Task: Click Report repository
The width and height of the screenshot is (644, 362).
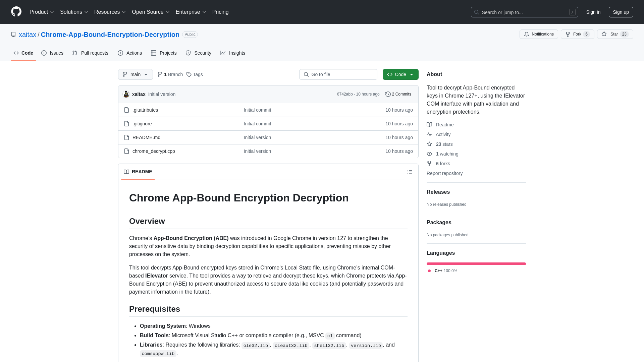Action: coord(444,173)
